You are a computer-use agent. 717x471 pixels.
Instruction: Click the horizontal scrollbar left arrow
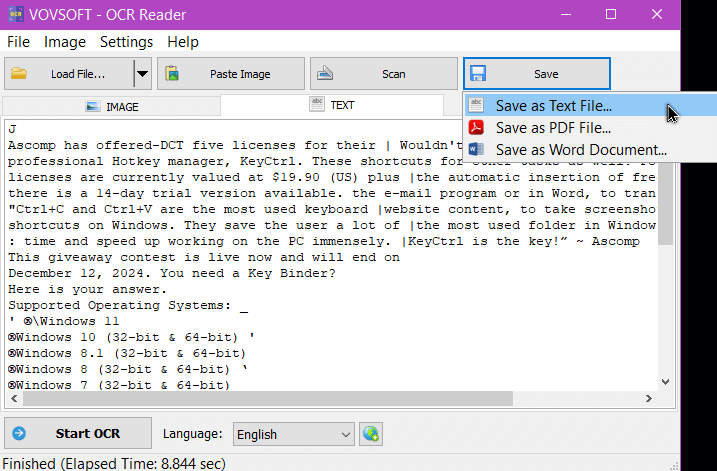[x=14, y=398]
